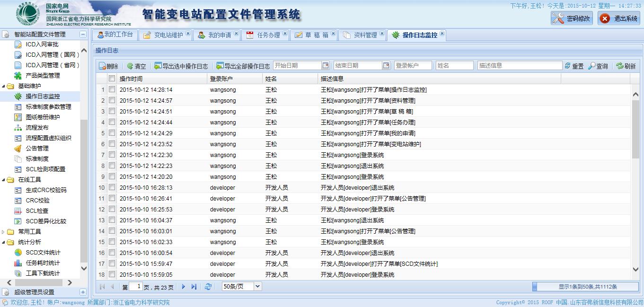
Task: Click the refresh (刷新) toolbar icon
Action: tap(619, 66)
